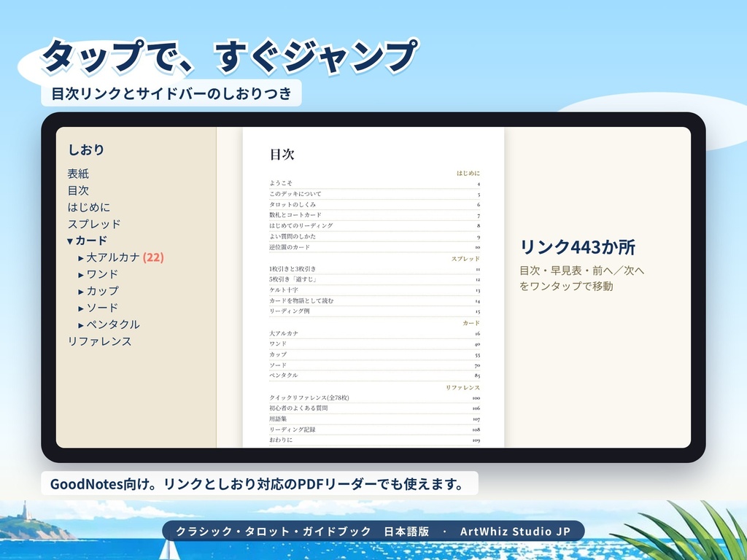Click the gold リファレンス section heading in contents
The width and height of the screenshot is (747, 560).
[462, 388]
